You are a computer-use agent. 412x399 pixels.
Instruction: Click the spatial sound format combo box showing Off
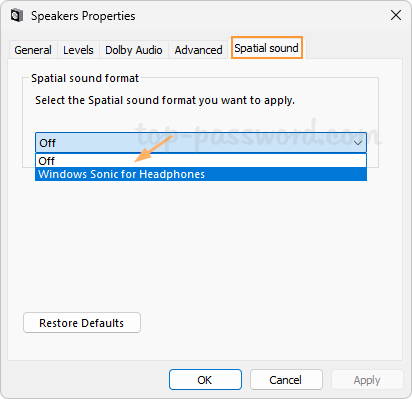coord(201,143)
